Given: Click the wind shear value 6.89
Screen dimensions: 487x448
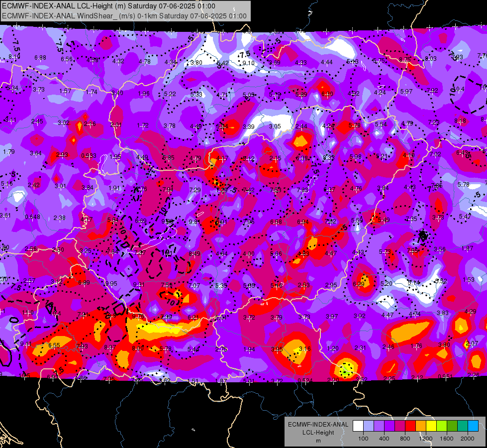Looking at the screenshot, I should coord(84,283).
